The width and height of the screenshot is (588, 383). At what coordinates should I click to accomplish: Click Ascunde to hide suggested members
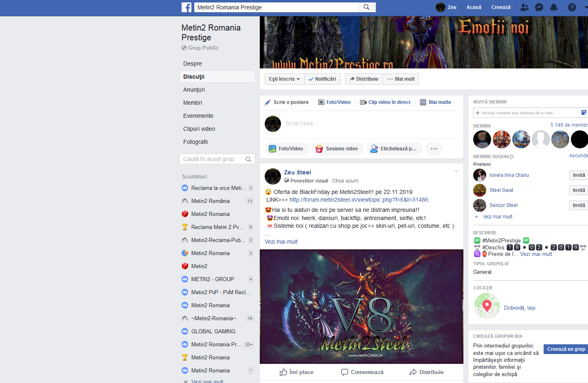point(579,156)
